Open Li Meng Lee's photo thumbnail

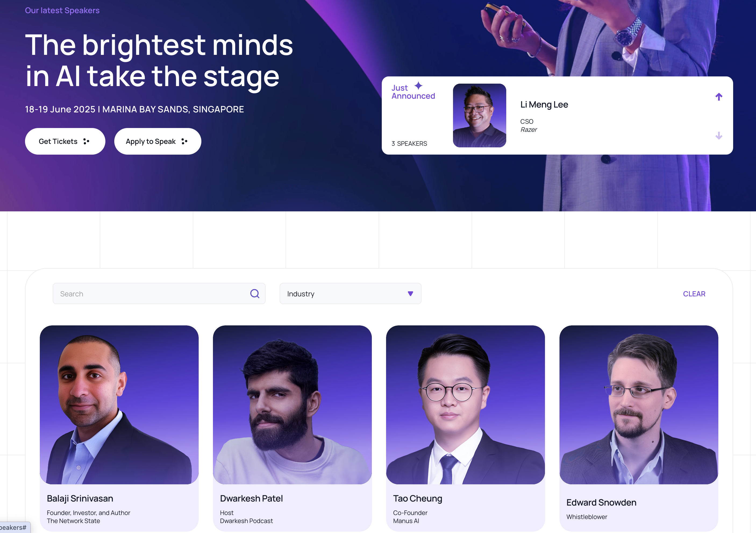click(479, 115)
